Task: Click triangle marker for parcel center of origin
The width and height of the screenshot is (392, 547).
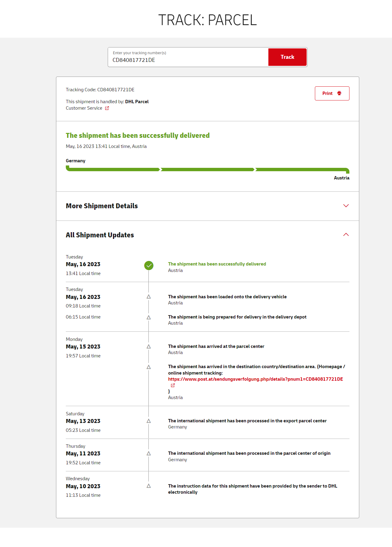Action: tap(149, 454)
